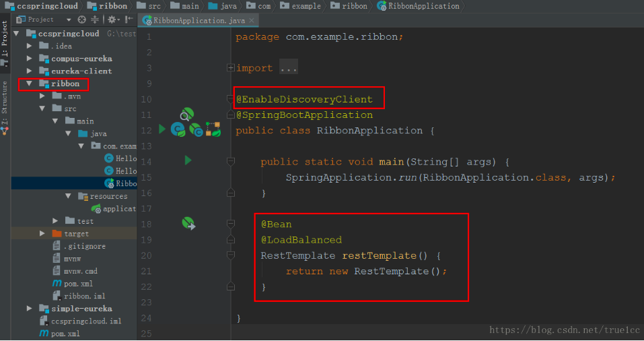Expand the .idea folder
The height and width of the screenshot is (341, 644).
(x=29, y=46)
